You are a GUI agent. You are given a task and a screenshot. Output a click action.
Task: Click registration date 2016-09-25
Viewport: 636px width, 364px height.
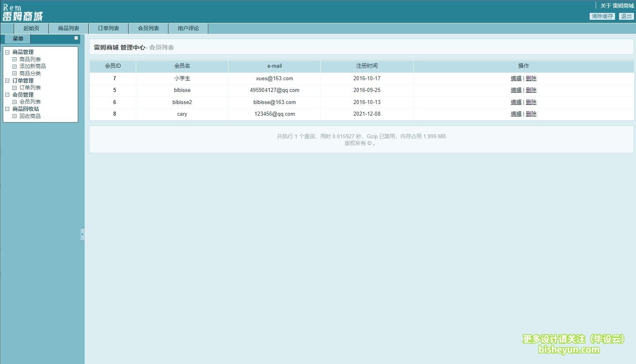367,90
